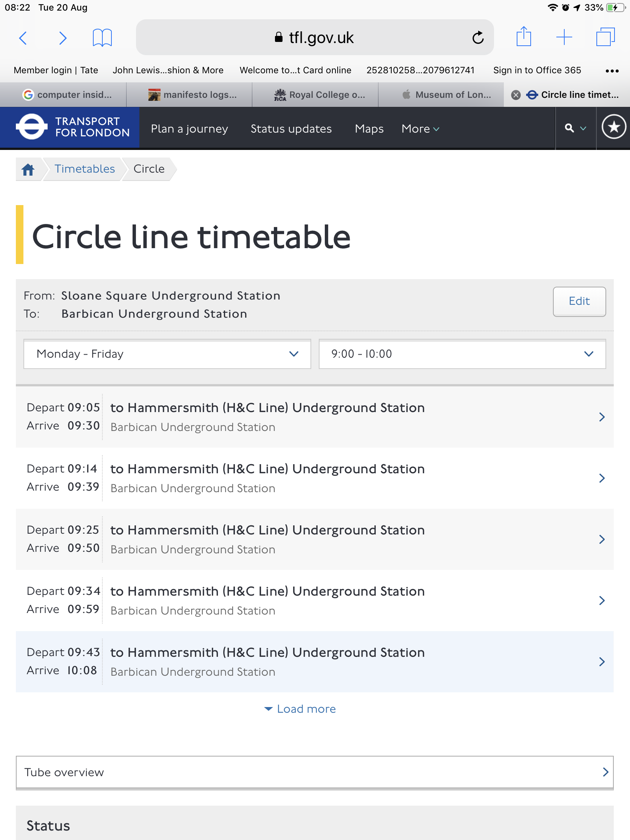Reload the tfl.gov.uk page

[478, 38]
